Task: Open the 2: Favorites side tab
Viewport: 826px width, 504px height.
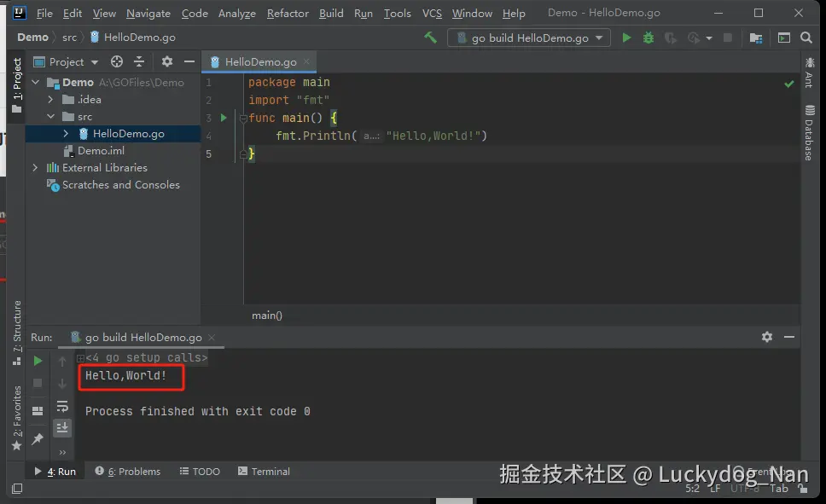Action: point(17,418)
